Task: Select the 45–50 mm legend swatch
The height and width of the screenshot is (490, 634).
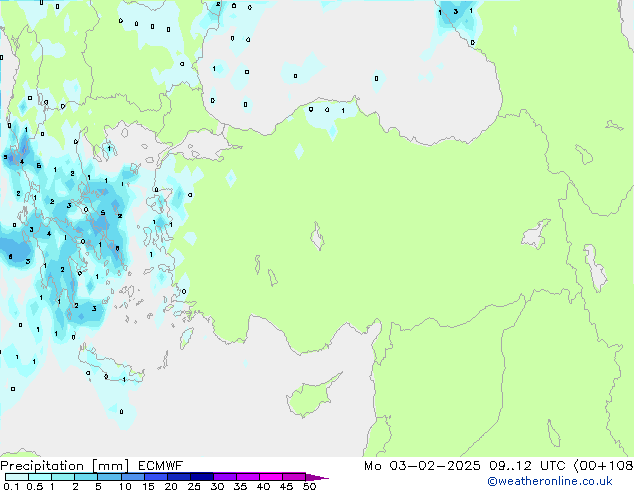Action: [294, 477]
